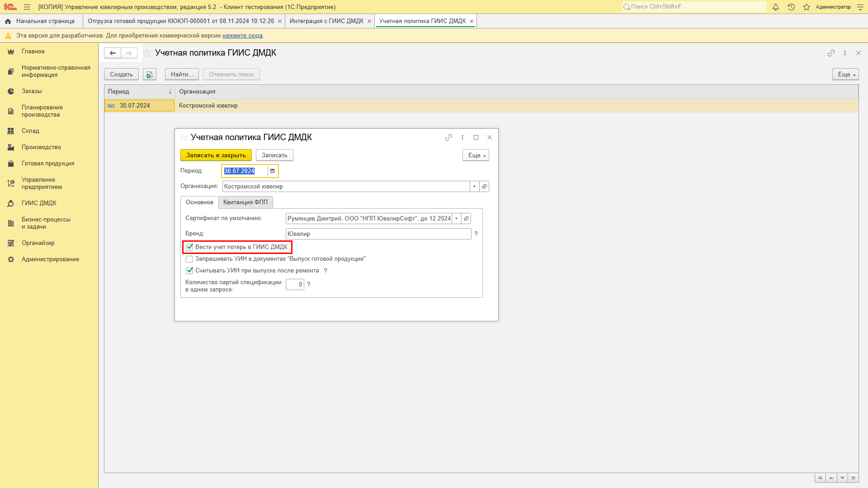The width and height of the screenshot is (868, 488).
Task: Click Найти... button
Action: click(182, 75)
